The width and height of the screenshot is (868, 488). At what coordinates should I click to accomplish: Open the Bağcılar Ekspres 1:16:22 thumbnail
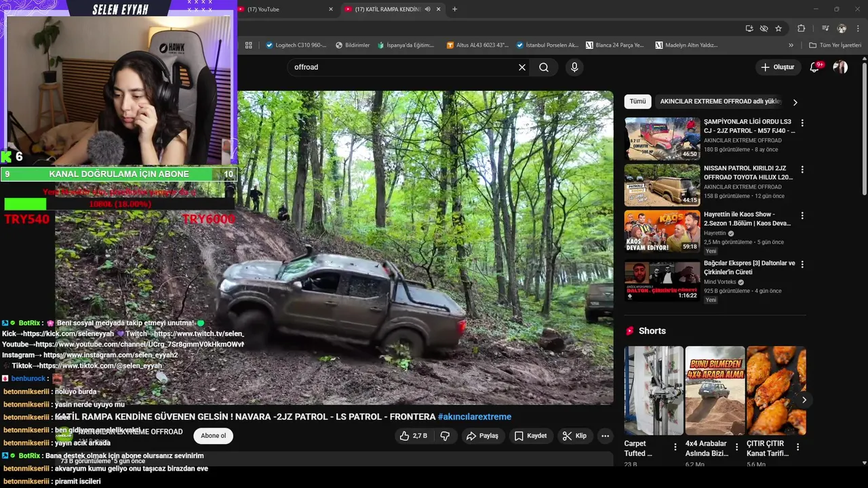tap(662, 280)
